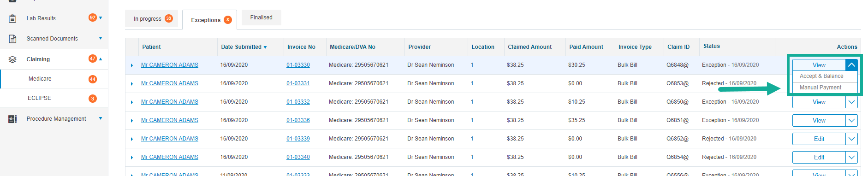Open the action dropdown for claim Q6851@
Viewport: 868px width, 176px height.
851,121
